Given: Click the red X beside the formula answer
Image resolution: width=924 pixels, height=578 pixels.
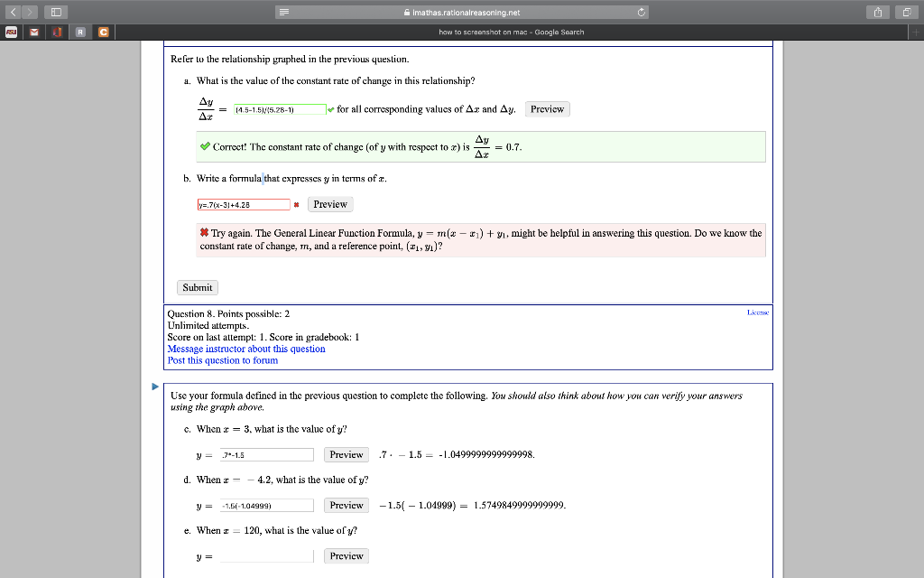Looking at the screenshot, I should 295,204.
